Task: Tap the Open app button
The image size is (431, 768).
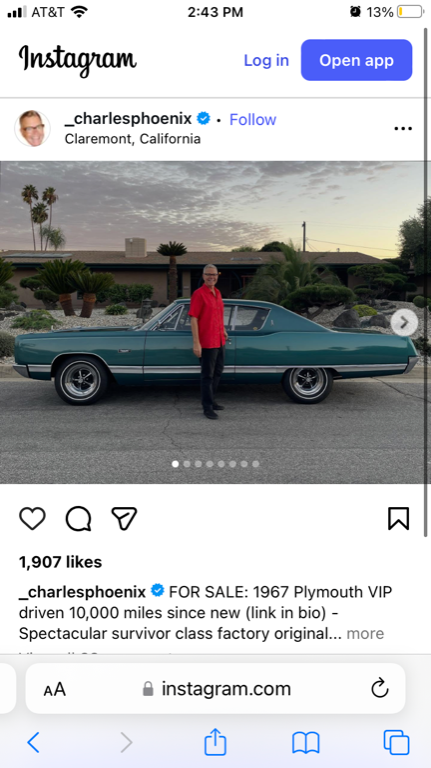Action: (357, 60)
